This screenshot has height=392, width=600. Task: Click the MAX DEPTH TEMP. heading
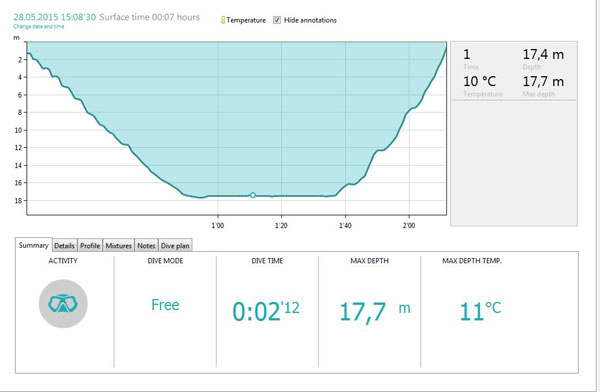click(472, 261)
